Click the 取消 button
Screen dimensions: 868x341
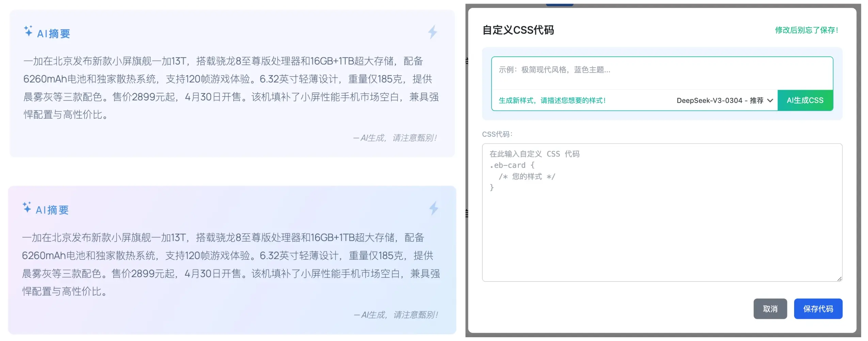pyautogui.click(x=770, y=308)
